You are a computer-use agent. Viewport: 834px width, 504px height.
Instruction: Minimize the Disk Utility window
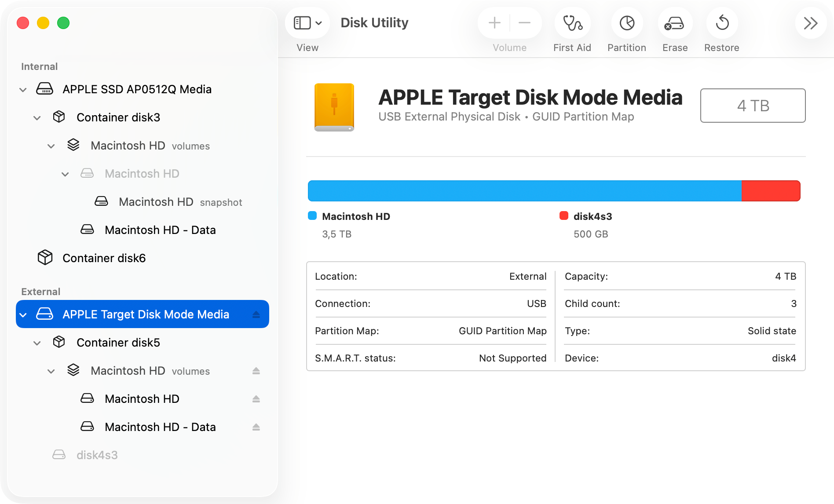click(43, 23)
